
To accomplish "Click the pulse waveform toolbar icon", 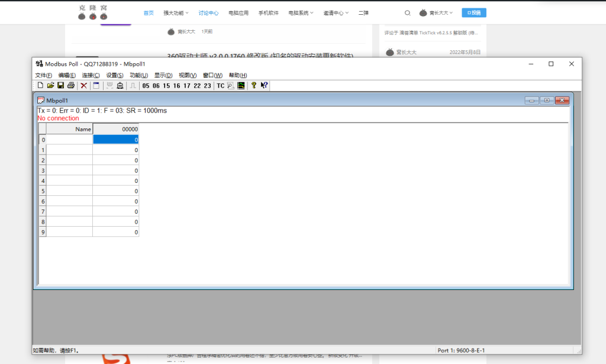I will (133, 85).
